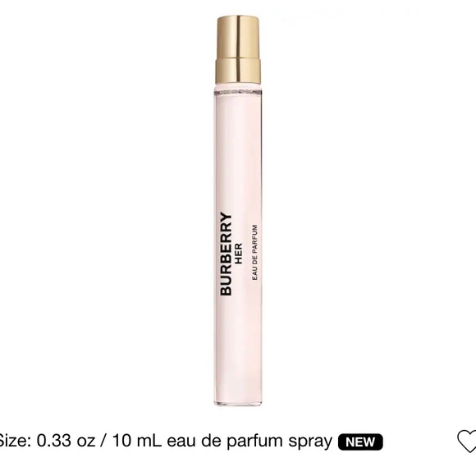This screenshot has height=476, width=476.
Task: Click the EAU DE PARFUM text on the bottle
Action: [x=255, y=253]
